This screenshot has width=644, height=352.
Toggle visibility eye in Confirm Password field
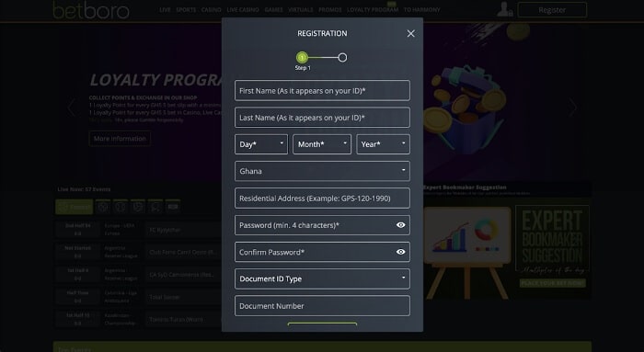401,252
